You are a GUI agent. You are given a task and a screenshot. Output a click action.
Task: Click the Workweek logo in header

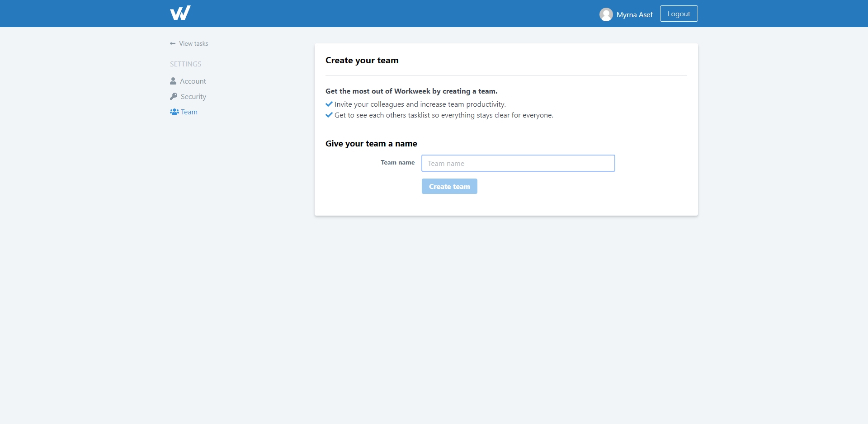180,13
